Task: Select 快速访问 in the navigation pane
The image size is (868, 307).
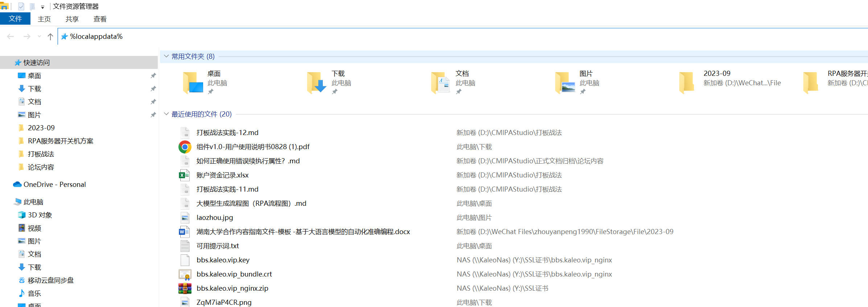Action: pos(79,62)
